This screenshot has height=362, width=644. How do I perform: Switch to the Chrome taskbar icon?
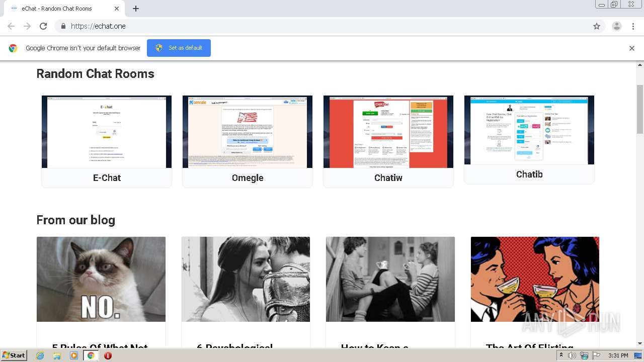tap(91, 355)
